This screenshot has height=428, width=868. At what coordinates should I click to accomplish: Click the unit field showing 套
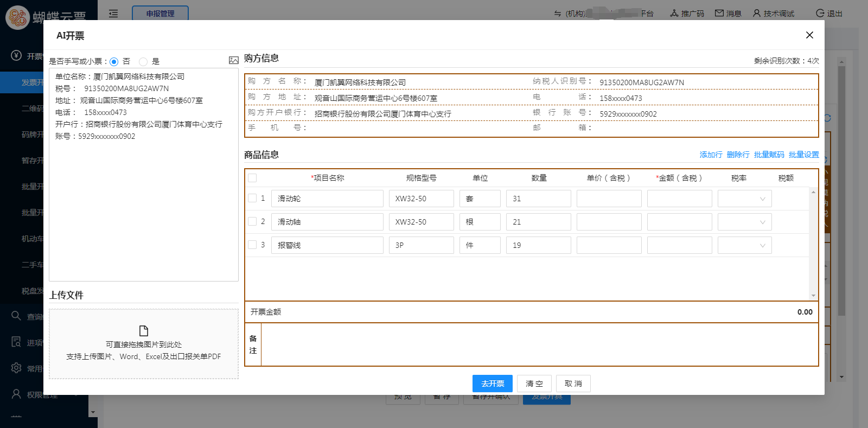tap(480, 199)
